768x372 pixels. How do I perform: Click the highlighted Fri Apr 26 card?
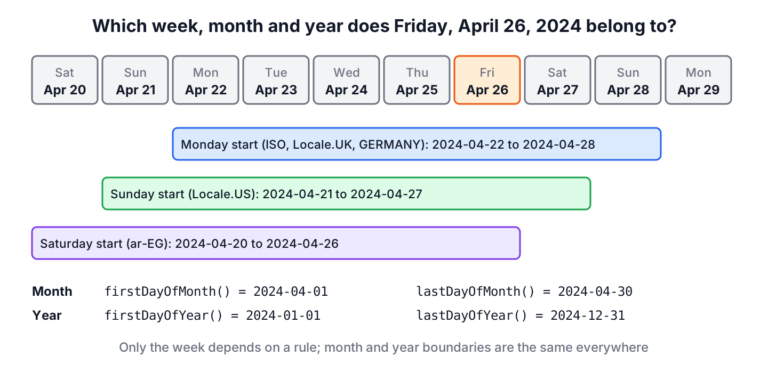tap(487, 80)
